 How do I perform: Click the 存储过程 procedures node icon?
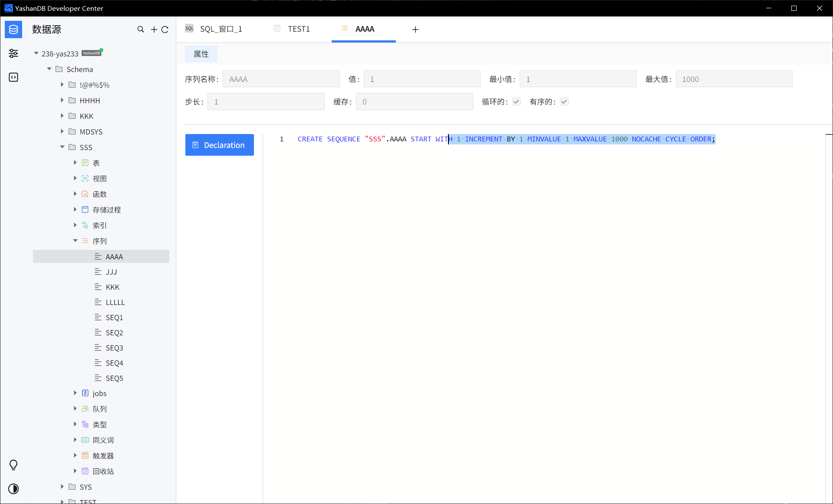click(85, 209)
